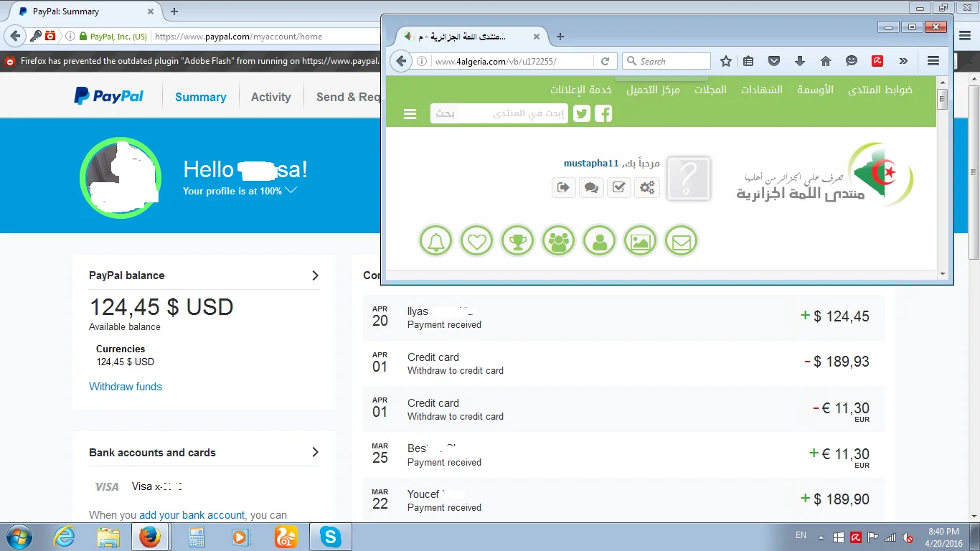Expand the PayPal balance arrow
The width and height of the screenshot is (980, 551).
315,275
